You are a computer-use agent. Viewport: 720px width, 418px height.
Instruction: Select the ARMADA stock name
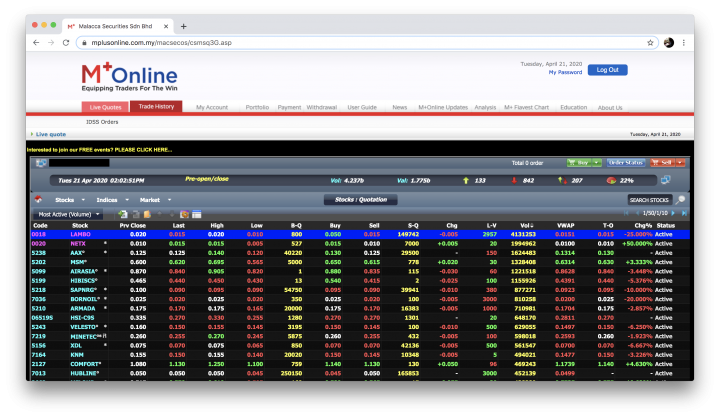click(83, 308)
